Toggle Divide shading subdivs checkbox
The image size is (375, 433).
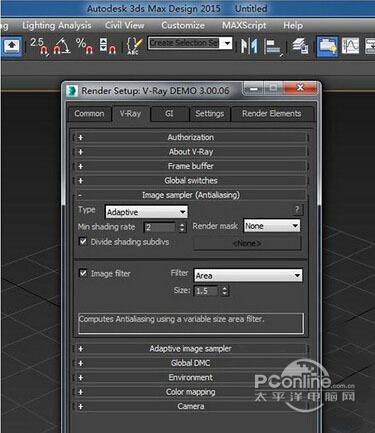tap(83, 241)
